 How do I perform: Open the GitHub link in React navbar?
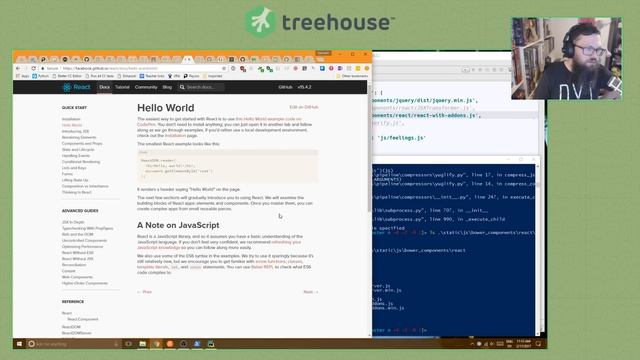pos(285,87)
